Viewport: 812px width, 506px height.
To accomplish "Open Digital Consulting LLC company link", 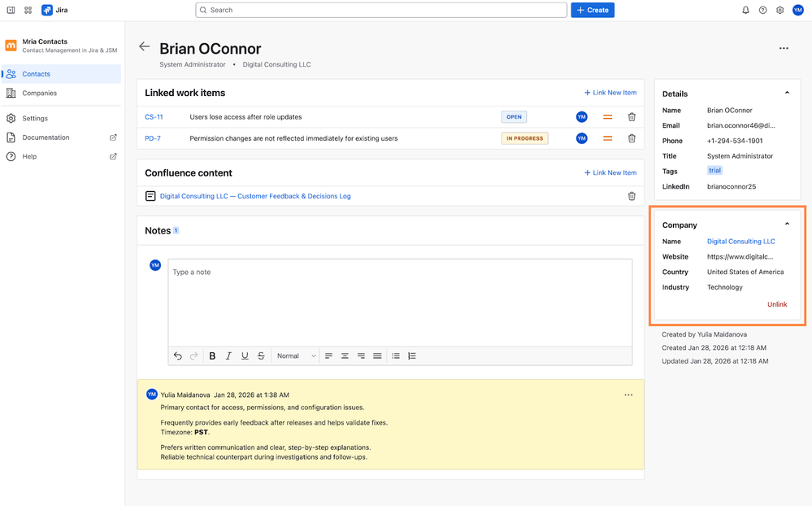I will click(741, 242).
